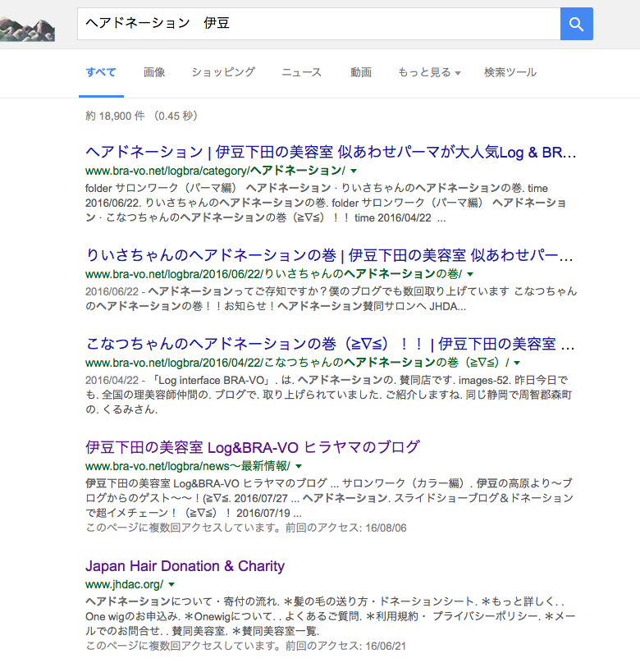640x672 pixels.
Task: Focus the search field containing ヘアドネーション 伊豆
Action: (x=318, y=24)
